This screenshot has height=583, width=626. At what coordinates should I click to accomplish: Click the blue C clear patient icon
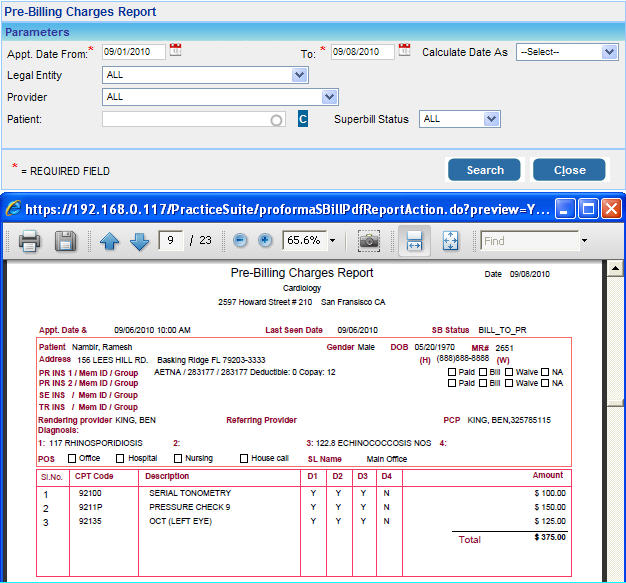tap(303, 119)
